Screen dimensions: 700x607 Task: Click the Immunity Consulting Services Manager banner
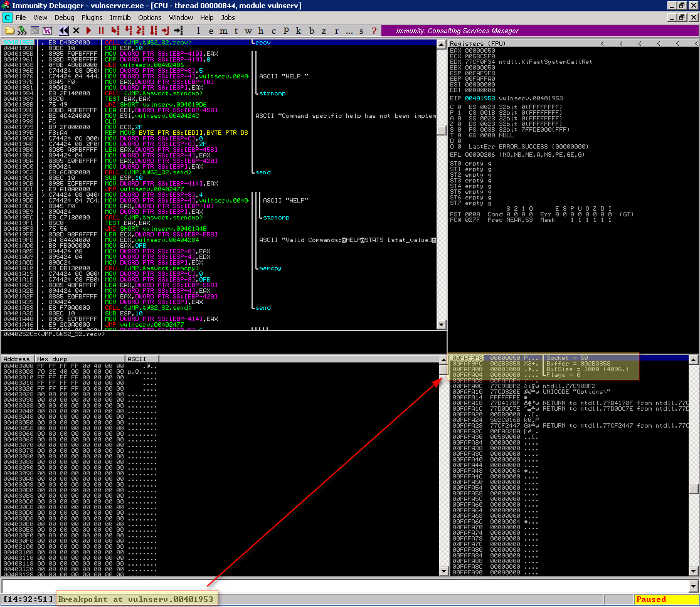click(x=540, y=30)
